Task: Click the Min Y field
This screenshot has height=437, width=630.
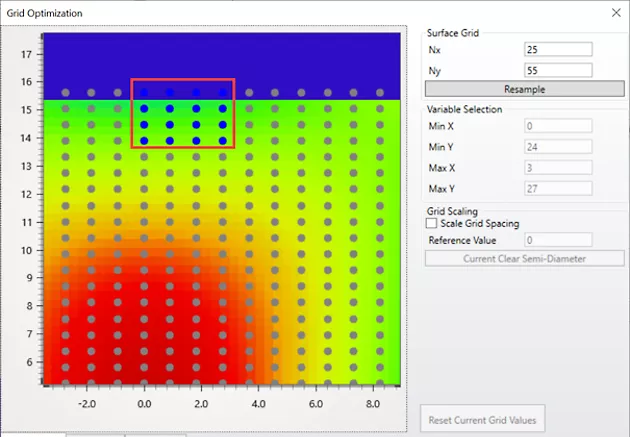Action: pos(558,147)
